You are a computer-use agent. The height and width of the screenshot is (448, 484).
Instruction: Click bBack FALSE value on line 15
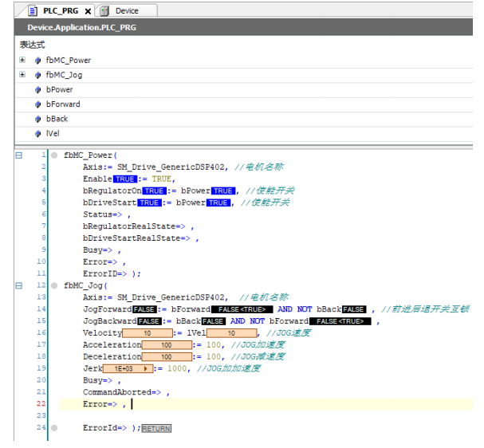[x=213, y=321]
